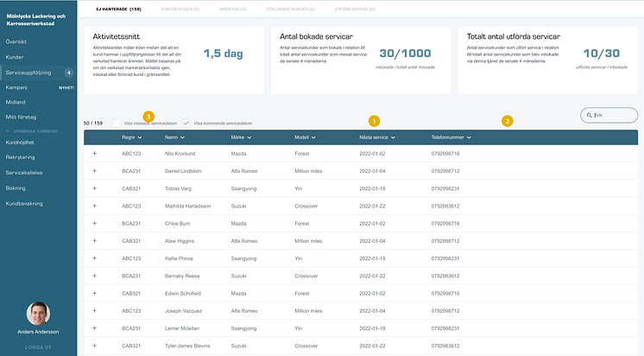644x356 pixels.
Task: Click the 50 / 159 row counter
Action: point(93,124)
